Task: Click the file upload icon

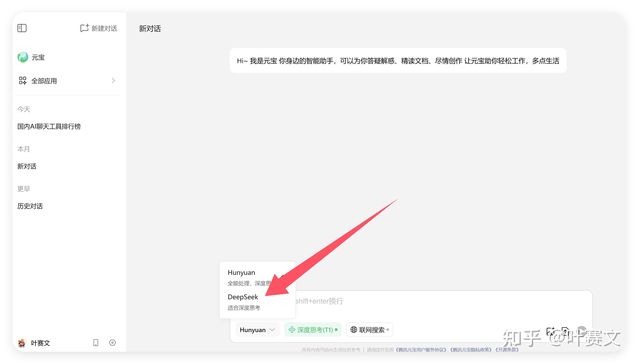Action: (565, 331)
